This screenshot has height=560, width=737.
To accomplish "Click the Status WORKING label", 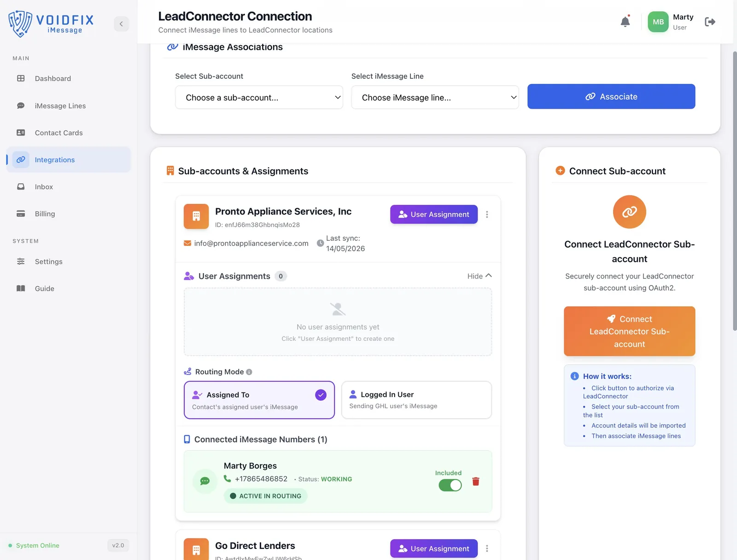I will coord(325,479).
